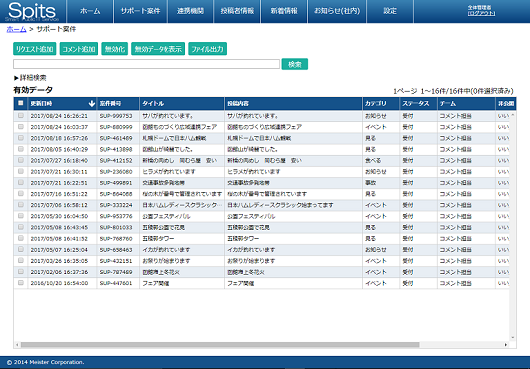Click the horizontal scrollbar thumb of the table

pyautogui.click(x=220, y=345)
